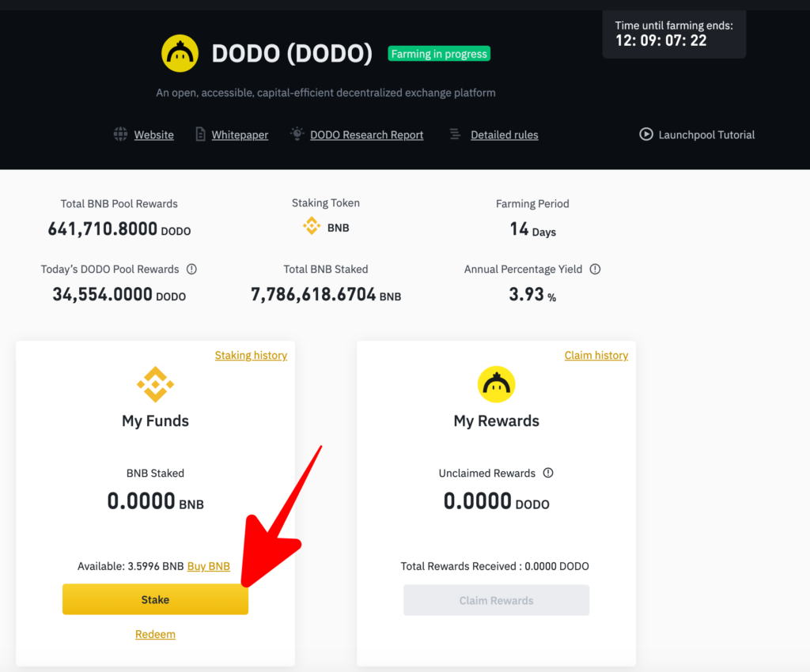Click info icon next to Unclaimed Rewards

click(x=548, y=474)
